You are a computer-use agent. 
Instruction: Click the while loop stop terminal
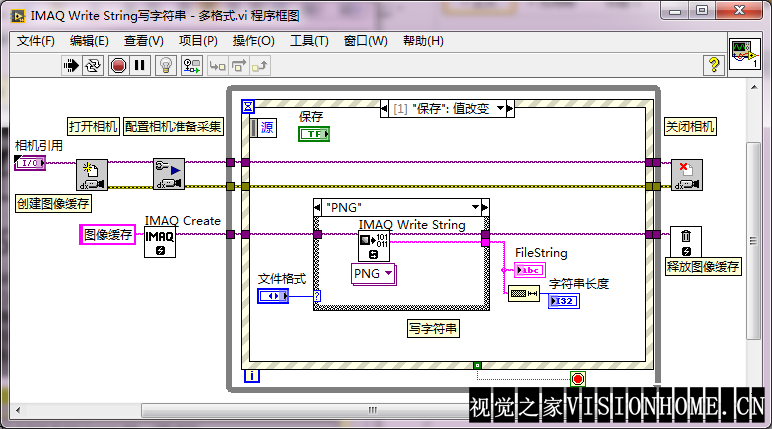pos(577,378)
